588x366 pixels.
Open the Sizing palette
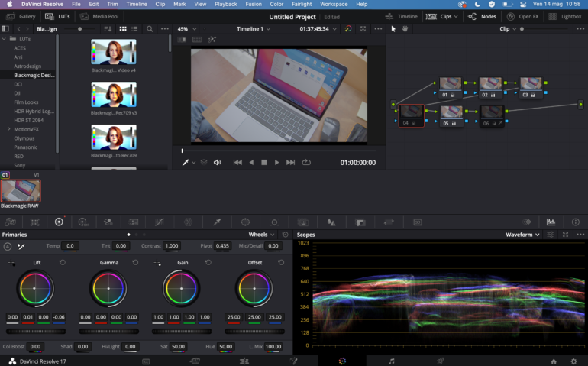tap(389, 222)
